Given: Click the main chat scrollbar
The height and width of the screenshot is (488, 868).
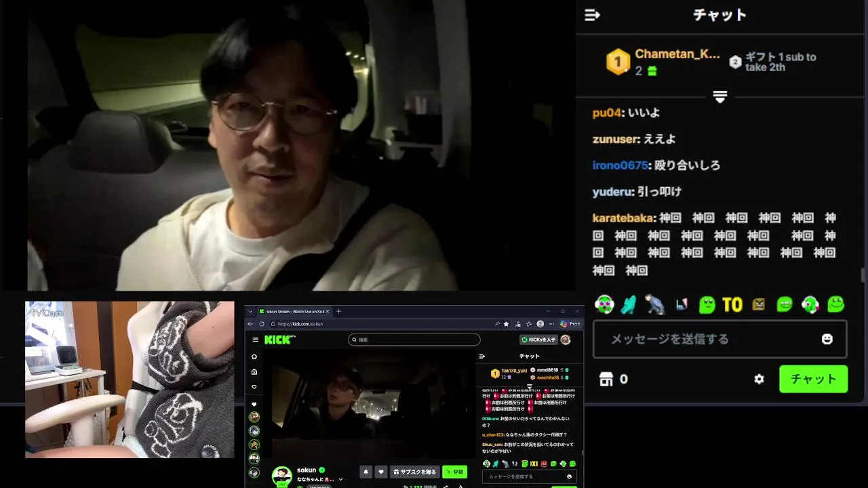Looking at the screenshot, I should click(863, 274).
